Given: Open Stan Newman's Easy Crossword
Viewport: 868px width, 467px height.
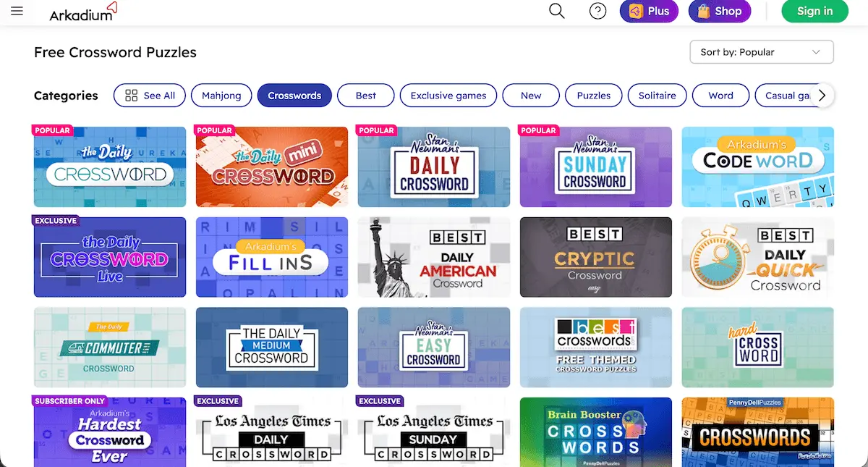Looking at the screenshot, I should pos(434,347).
